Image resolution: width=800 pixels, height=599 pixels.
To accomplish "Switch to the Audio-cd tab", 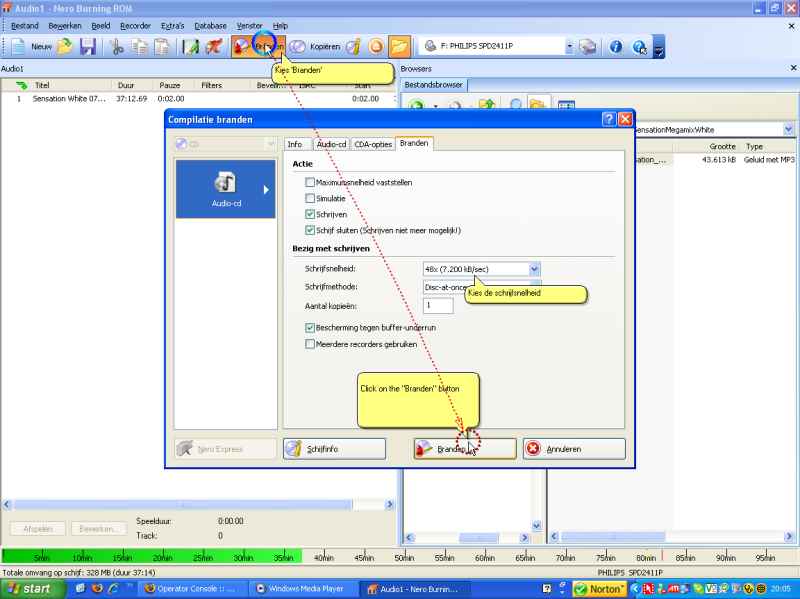I will [331, 144].
